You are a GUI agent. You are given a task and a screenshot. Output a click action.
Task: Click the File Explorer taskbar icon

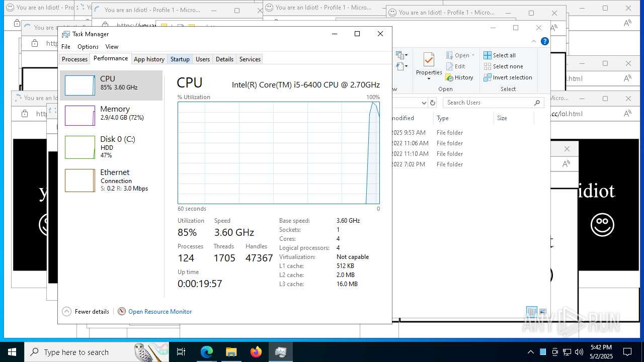click(231, 352)
